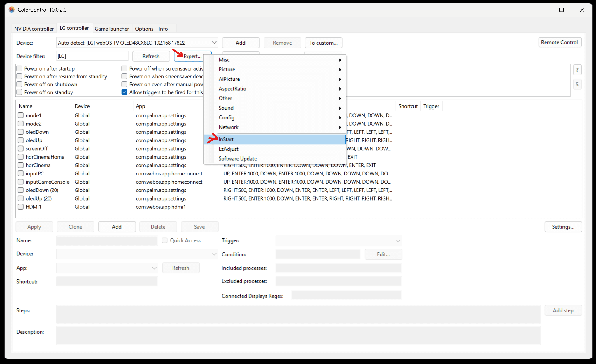Open the ? help button
596x364 pixels.
[577, 70]
